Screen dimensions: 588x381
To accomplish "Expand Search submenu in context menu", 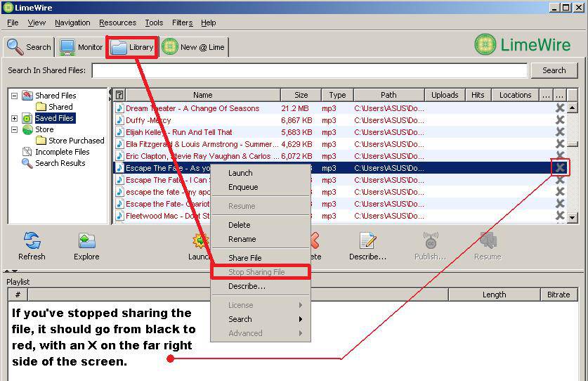I will click(261, 319).
